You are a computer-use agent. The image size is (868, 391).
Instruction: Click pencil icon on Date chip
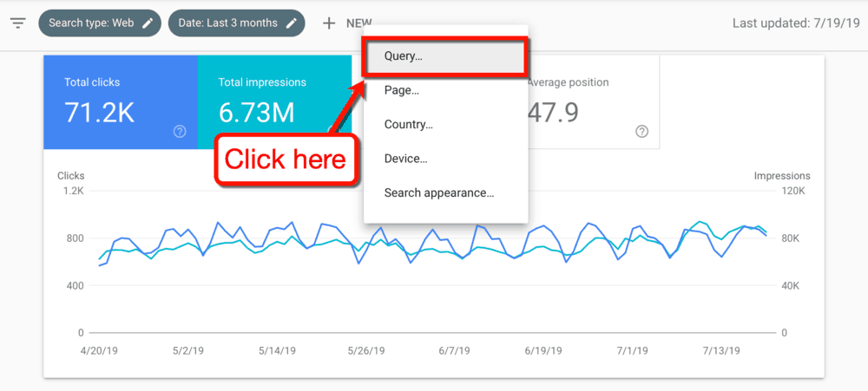tap(291, 23)
